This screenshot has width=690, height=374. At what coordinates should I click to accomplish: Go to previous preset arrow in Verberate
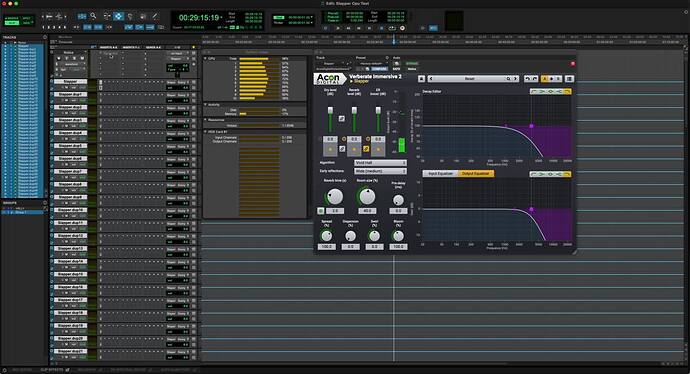coord(431,79)
